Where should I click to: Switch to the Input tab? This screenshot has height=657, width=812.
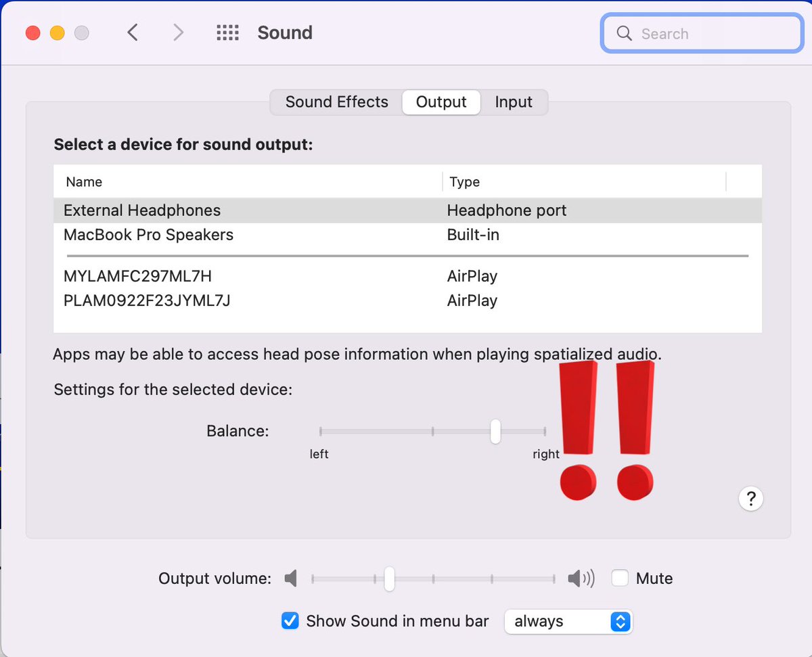click(x=514, y=102)
